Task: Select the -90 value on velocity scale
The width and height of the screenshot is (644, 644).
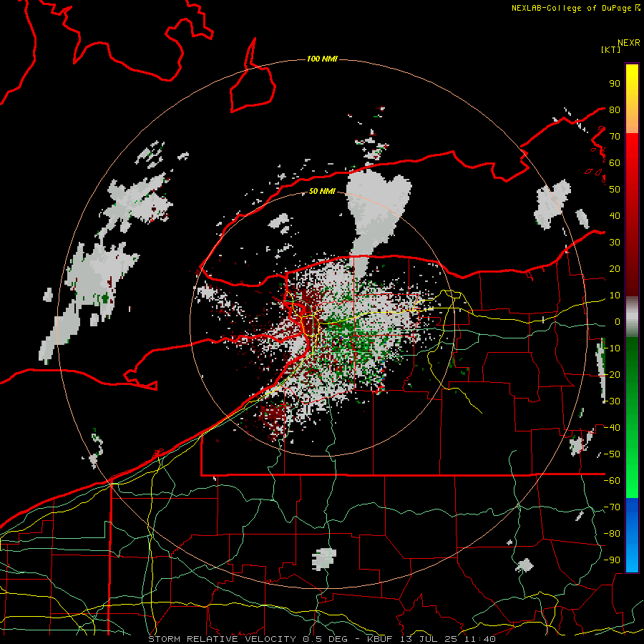Action: [613, 560]
